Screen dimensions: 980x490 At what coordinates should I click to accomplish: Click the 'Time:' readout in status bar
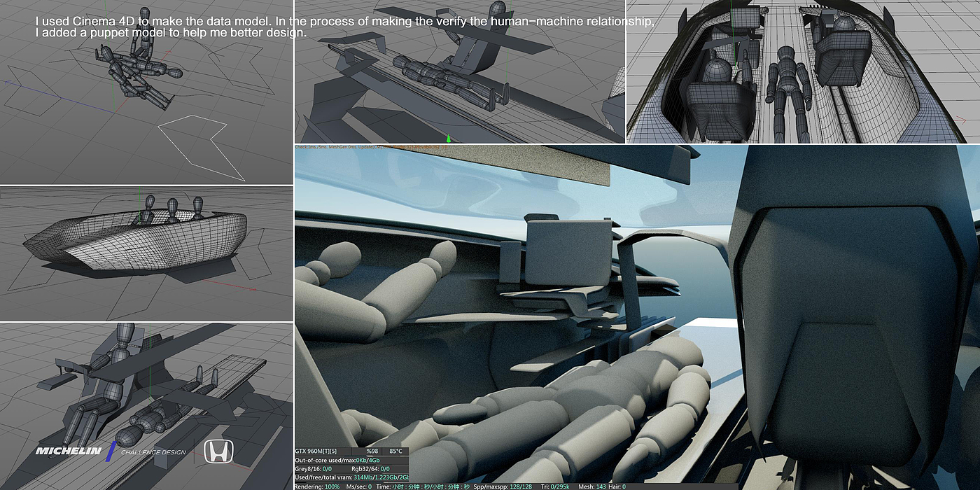[x=422, y=486]
